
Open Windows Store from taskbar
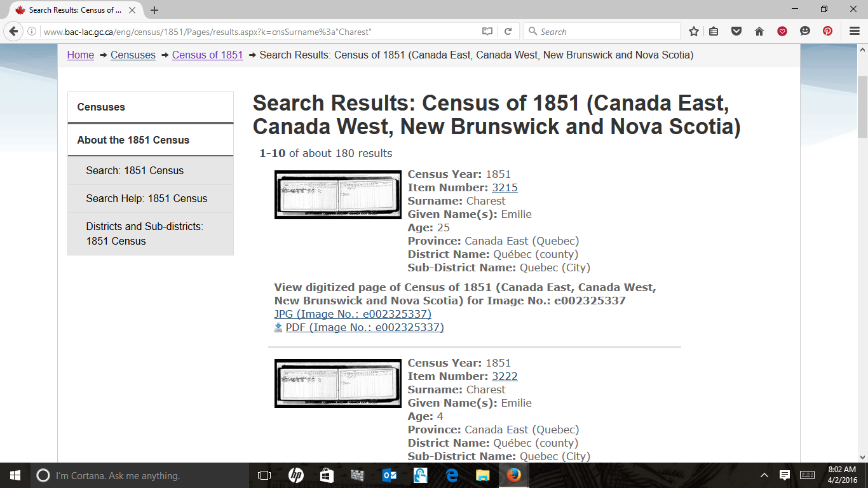pyautogui.click(x=327, y=475)
